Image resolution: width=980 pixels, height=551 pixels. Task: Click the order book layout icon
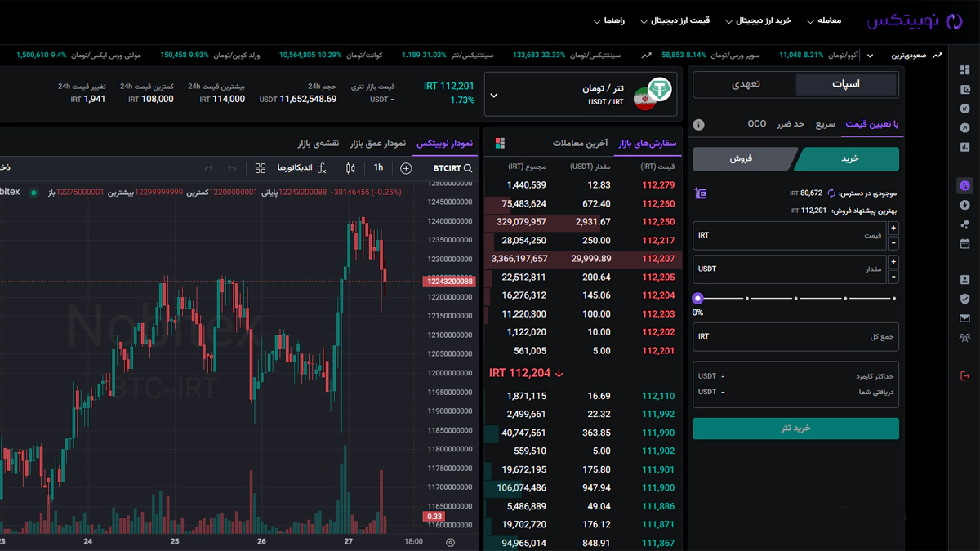tap(500, 144)
